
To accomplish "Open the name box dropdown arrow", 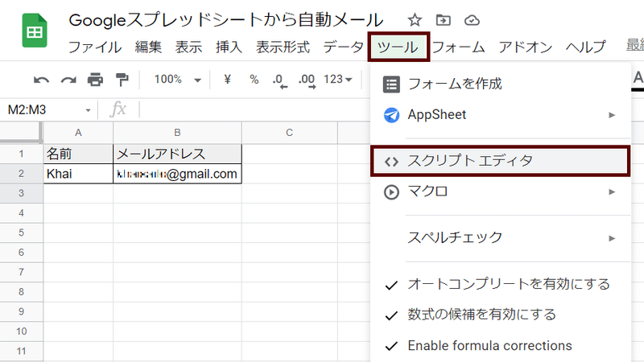I will tap(88, 110).
